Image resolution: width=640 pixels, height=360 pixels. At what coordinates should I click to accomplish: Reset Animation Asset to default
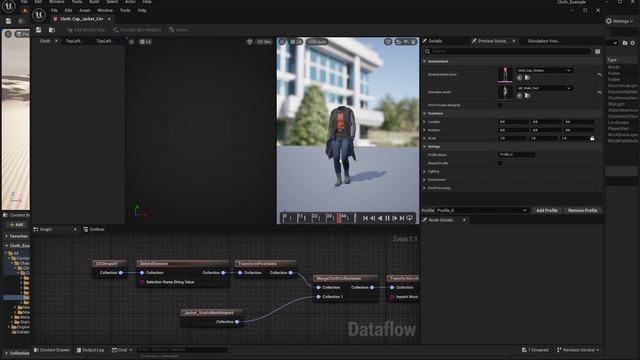pos(599,92)
